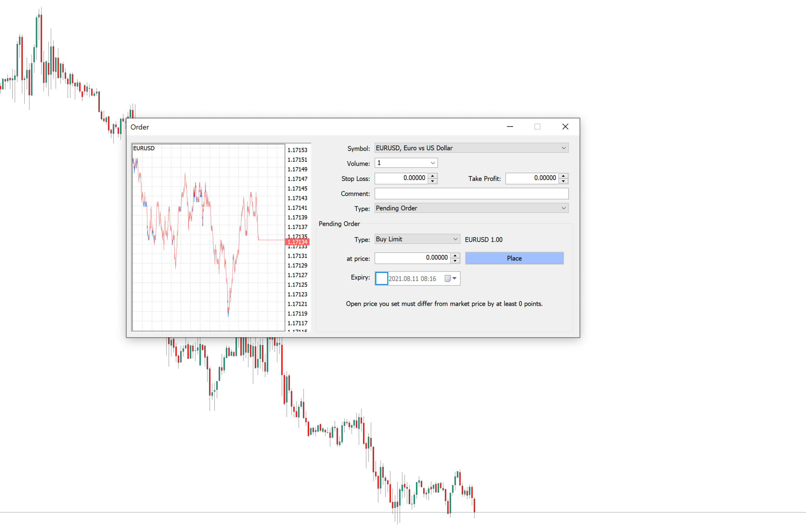Decrease Take Profit with down arrow
Viewport: 806px width, 532px height.
[563, 181]
